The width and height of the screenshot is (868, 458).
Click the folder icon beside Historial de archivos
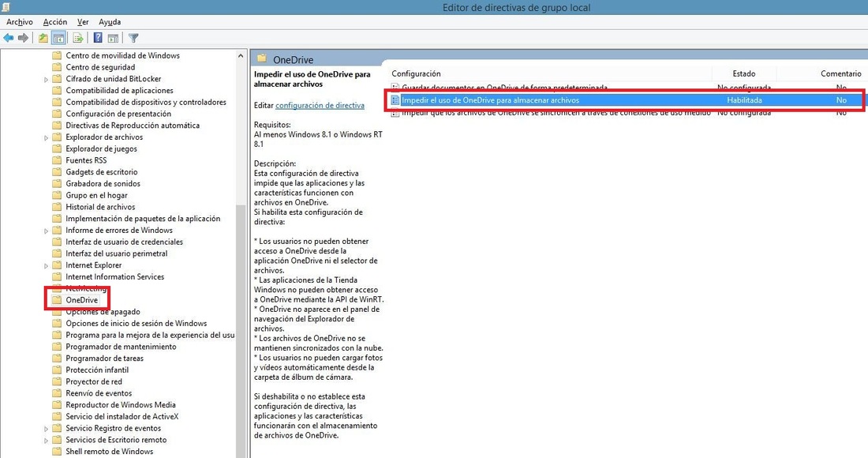tap(57, 207)
